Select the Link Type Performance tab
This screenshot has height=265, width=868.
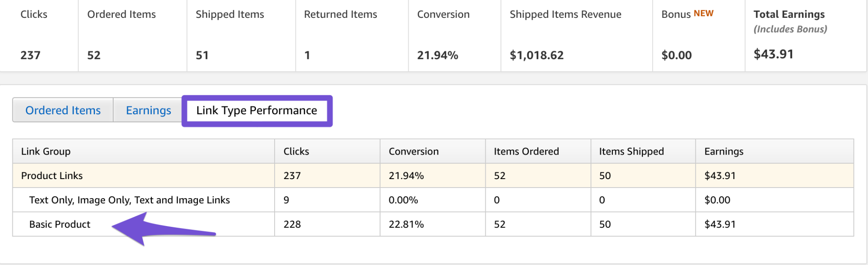point(257,110)
